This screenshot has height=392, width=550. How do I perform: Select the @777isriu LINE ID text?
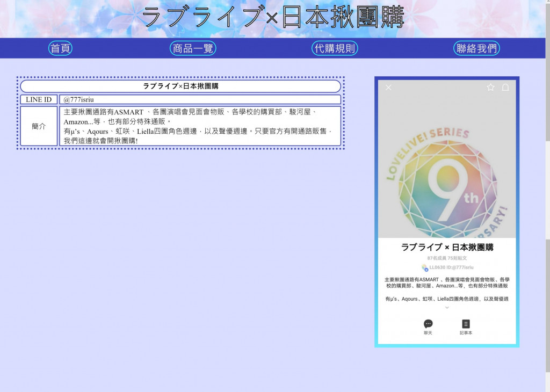[78, 99]
